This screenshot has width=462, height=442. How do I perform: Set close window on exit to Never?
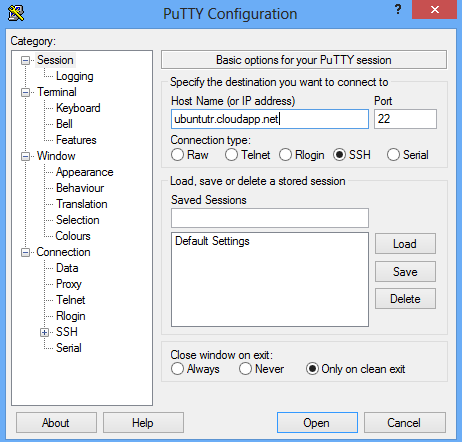coord(245,369)
